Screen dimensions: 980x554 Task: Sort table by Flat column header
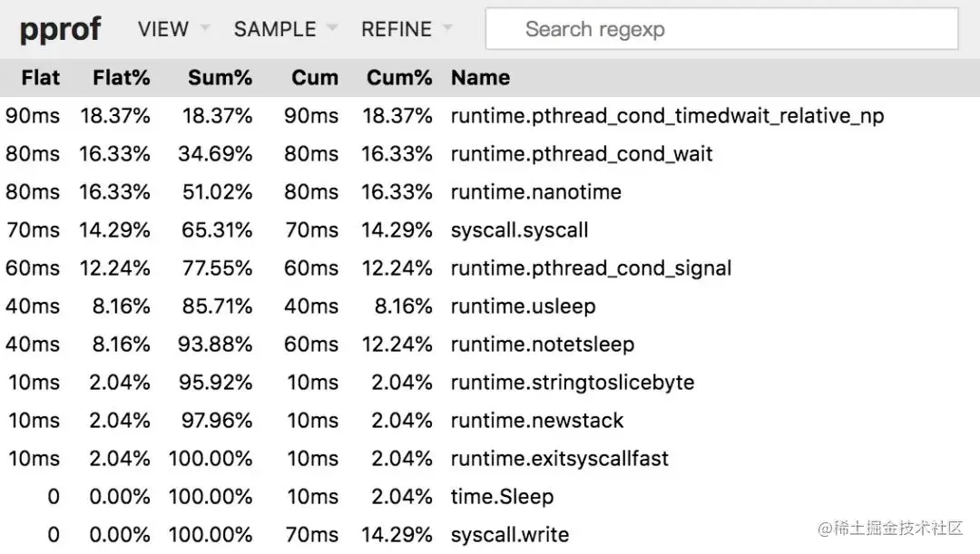click(x=41, y=78)
